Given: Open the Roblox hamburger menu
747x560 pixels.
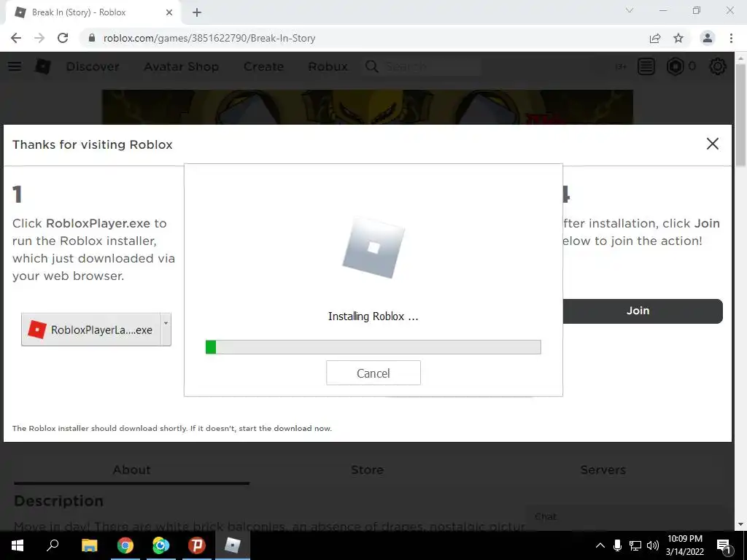Looking at the screenshot, I should (15, 66).
